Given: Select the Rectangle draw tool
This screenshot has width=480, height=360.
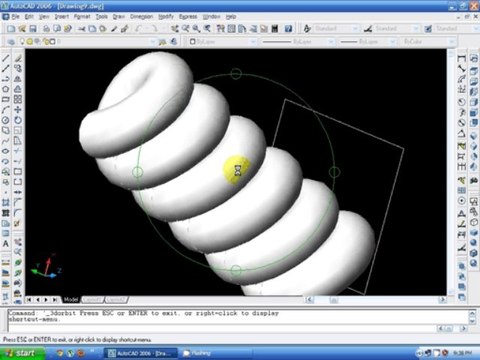Looking at the screenshot, I should [x=6, y=99].
